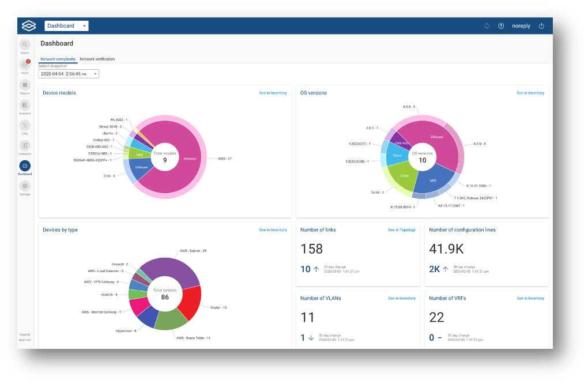Open See in Inventory for Device models
The image size is (588, 384).
point(272,93)
